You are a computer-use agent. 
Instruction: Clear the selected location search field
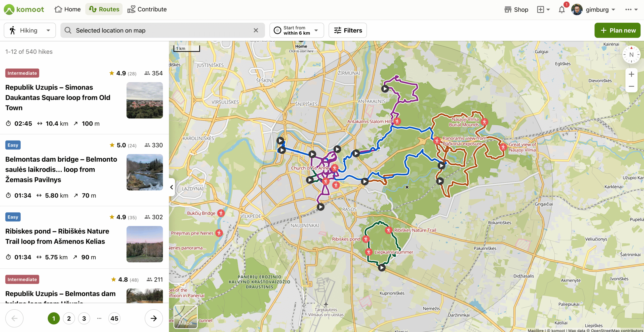click(x=256, y=30)
